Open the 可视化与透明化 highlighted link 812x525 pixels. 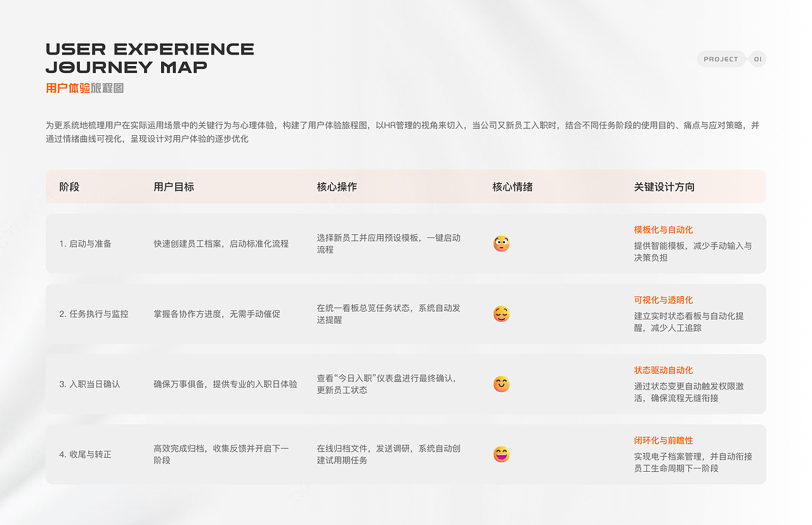[x=662, y=300]
